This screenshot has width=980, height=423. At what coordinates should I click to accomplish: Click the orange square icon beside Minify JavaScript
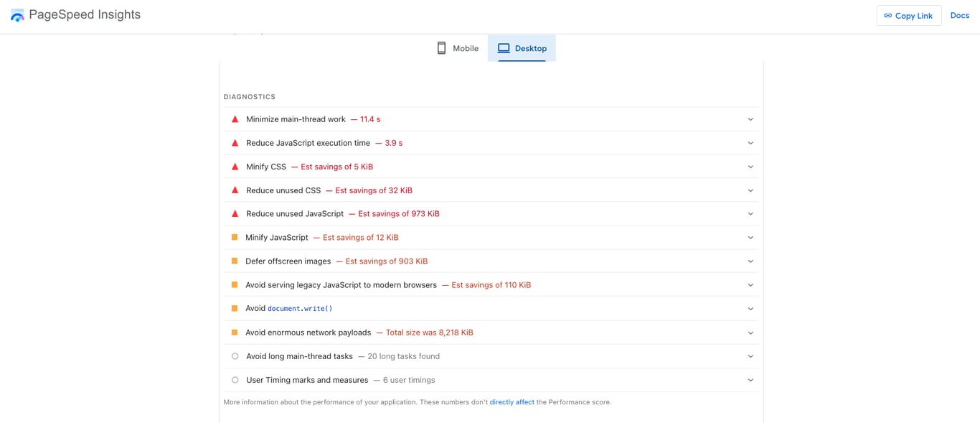[235, 237]
